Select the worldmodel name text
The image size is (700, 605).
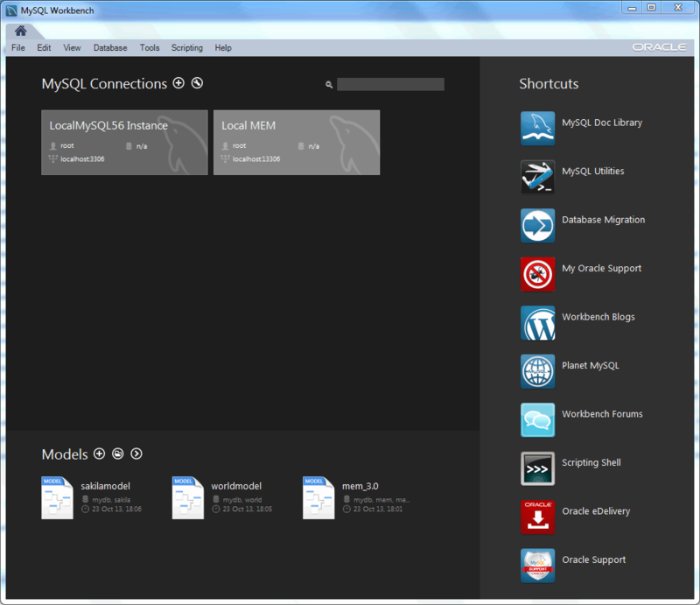236,486
